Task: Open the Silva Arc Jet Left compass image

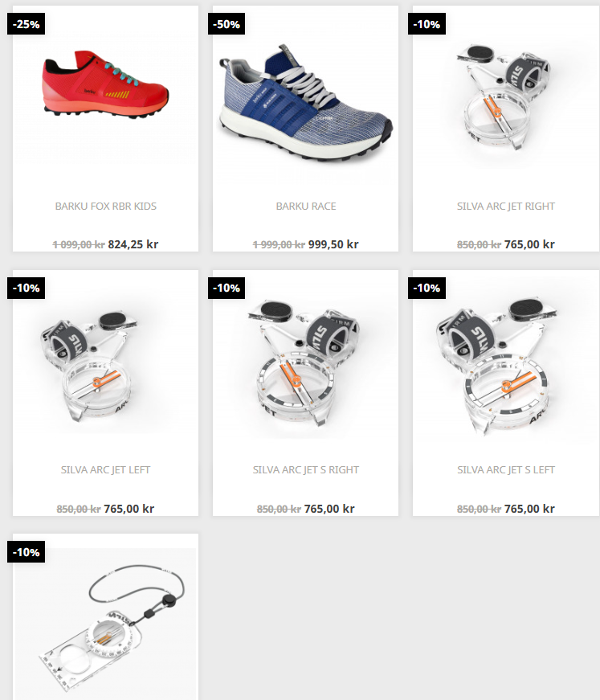Action: click(89, 366)
